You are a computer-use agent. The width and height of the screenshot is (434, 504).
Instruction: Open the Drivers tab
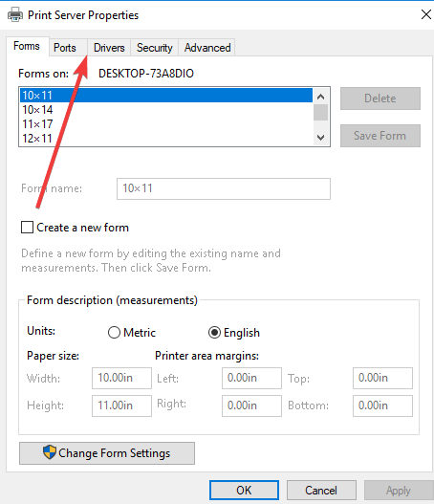coord(109,48)
